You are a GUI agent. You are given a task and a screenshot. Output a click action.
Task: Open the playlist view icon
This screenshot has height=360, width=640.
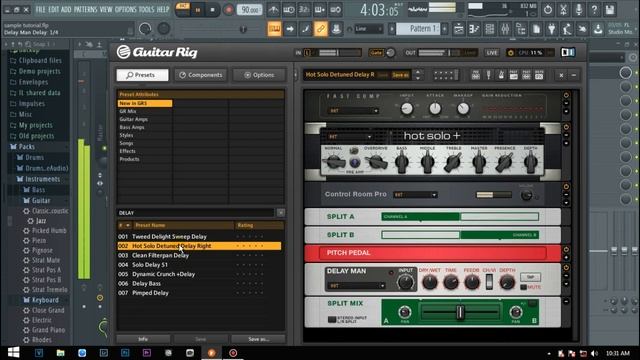click(x=459, y=29)
